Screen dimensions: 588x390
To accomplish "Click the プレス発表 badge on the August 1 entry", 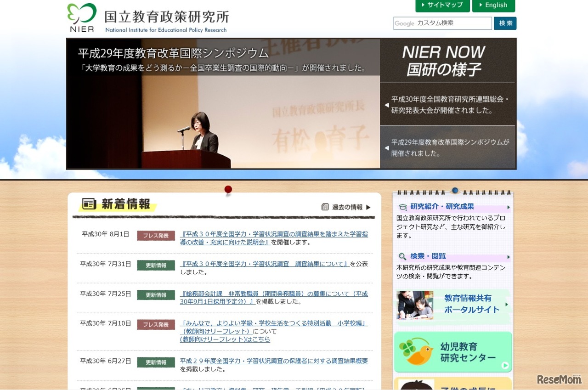I will coord(155,234).
